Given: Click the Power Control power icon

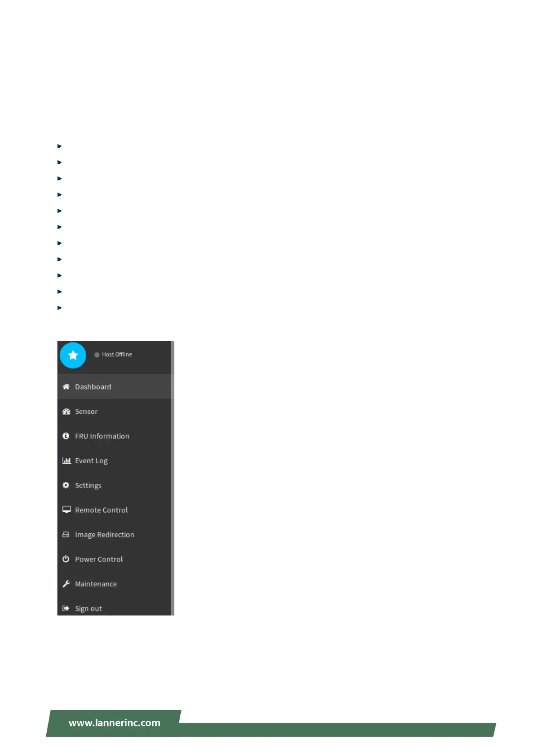Looking at the screenshot, I should (x=66, y=559).
